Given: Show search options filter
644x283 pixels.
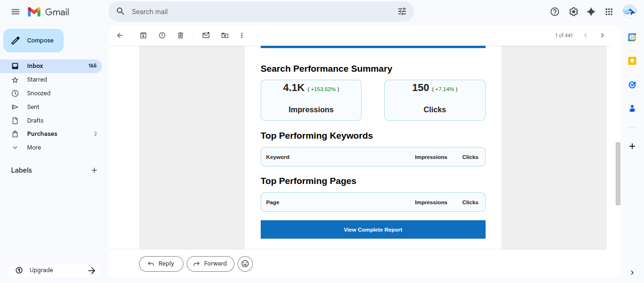Looking at the screenshot, I should tap(402, 12).
